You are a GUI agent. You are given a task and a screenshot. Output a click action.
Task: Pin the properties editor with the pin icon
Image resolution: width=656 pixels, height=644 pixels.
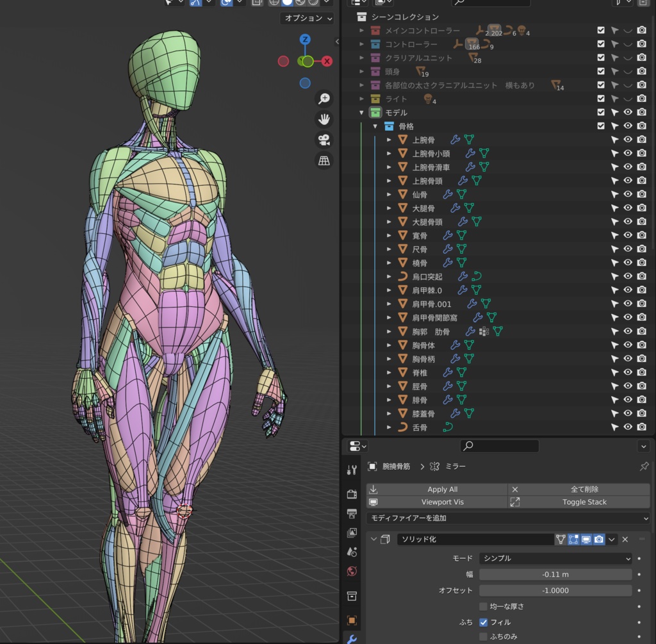tap(644, 466)
